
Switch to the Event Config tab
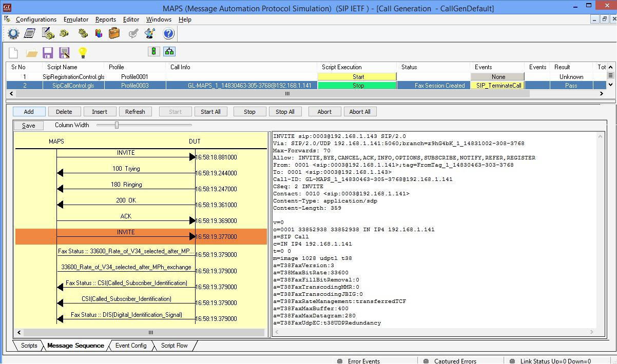pyautogui.click(x=131, y=346)
